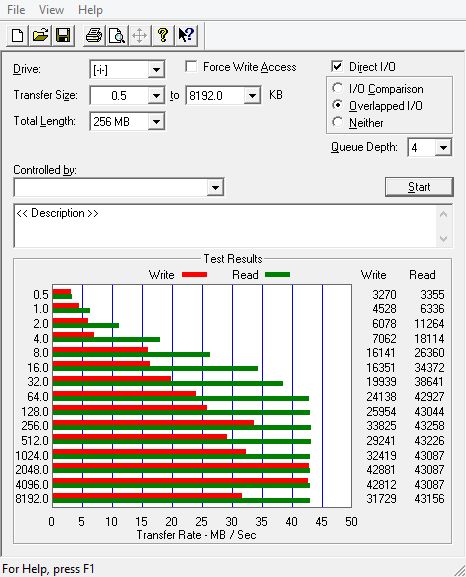Open the View menu
The width and height of the screenshot is (466, 577).
click(x=51, y=10)
